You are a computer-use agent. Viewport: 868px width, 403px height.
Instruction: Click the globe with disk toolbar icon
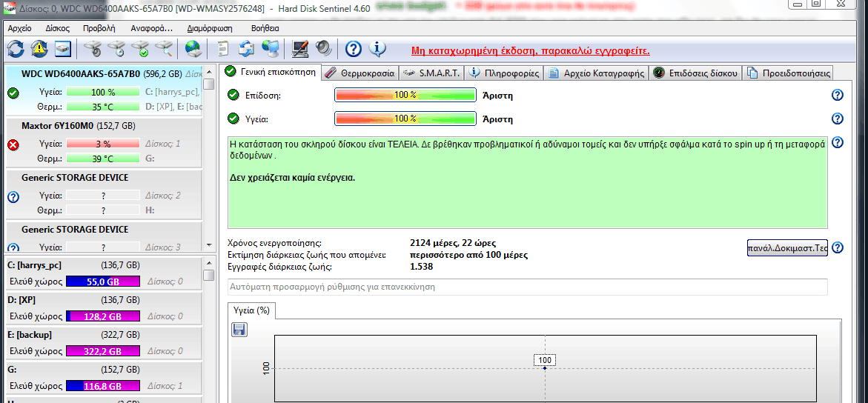point(193,50)
